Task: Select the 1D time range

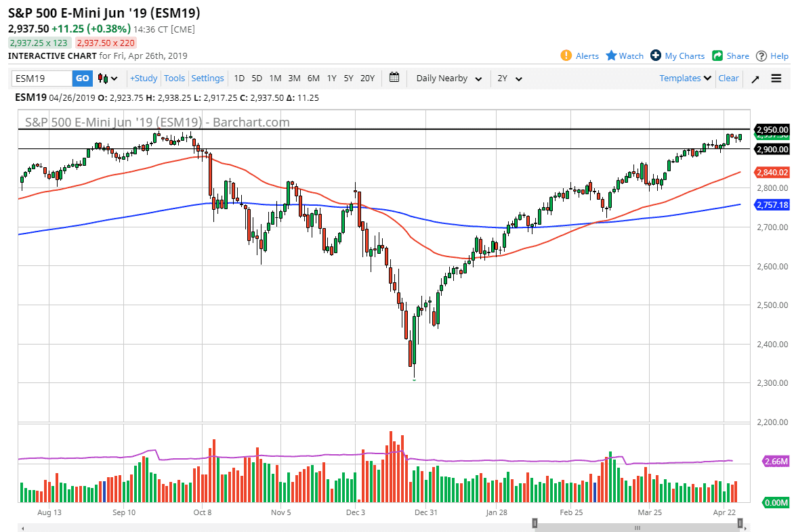Action: click(239, 78)
